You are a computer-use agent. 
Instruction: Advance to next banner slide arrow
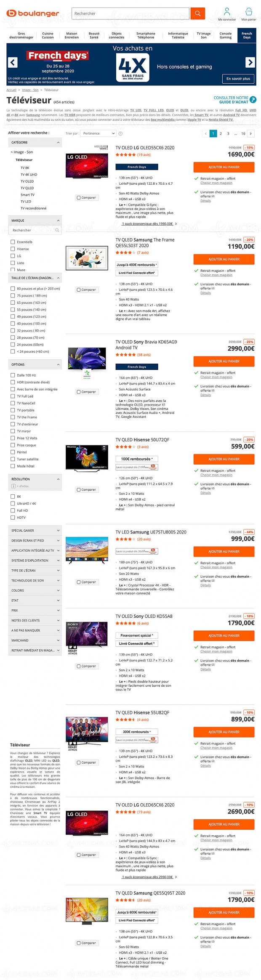click(250, 62)
